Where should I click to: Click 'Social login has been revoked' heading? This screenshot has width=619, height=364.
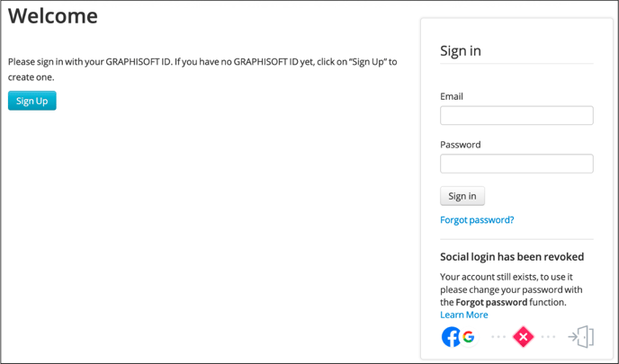(x=512, y=257)
